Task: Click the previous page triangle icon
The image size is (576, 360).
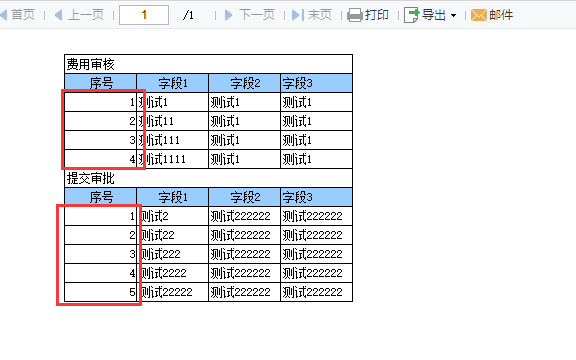Action: (58, 15)
